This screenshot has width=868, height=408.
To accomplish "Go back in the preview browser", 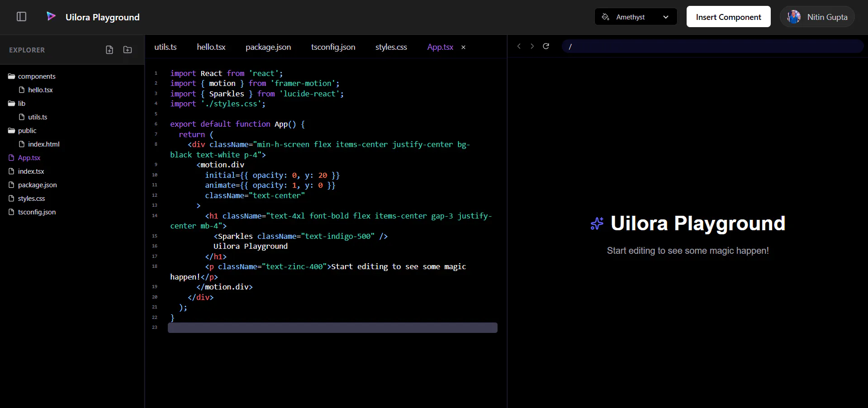I will tap(519, 46).
